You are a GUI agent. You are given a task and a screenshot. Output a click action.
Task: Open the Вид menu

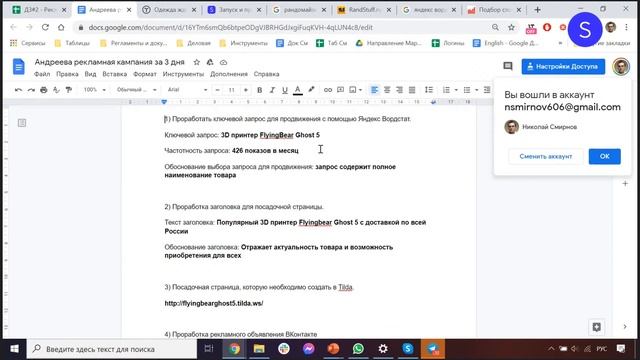pos(90,74)
